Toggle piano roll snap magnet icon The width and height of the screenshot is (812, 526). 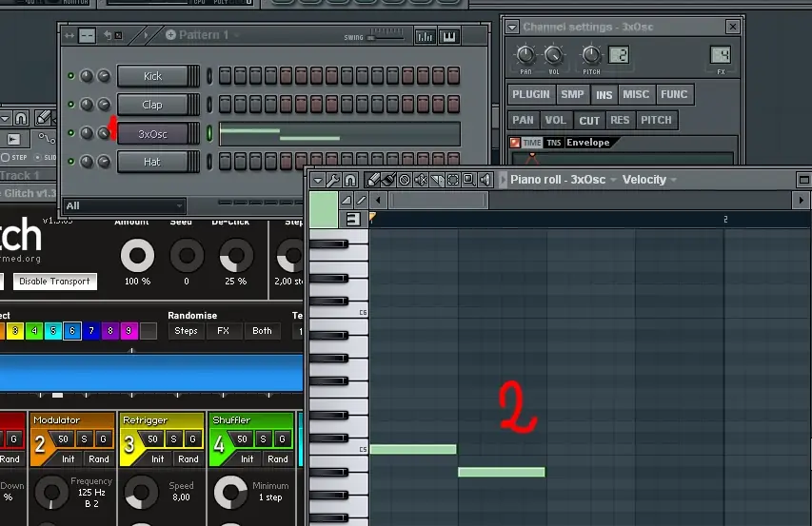point(350,180)
